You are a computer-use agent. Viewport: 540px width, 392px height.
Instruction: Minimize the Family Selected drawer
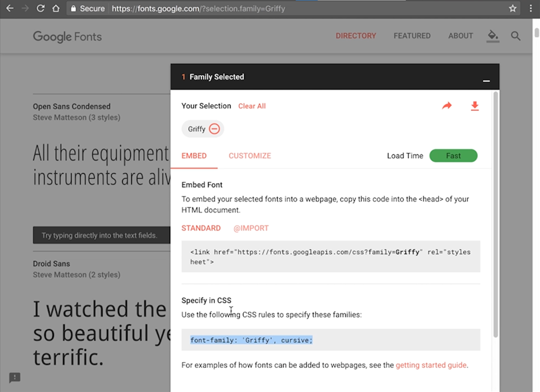tap(486, 81)
